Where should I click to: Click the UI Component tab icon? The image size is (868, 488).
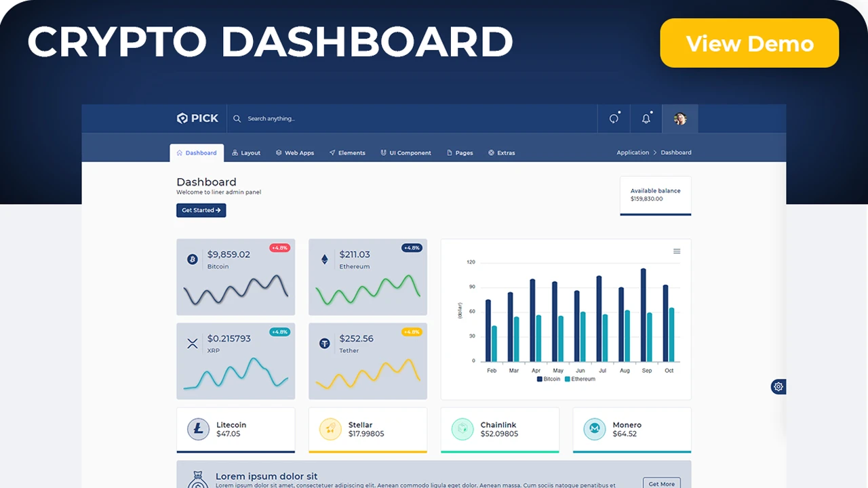click(383, 152)
